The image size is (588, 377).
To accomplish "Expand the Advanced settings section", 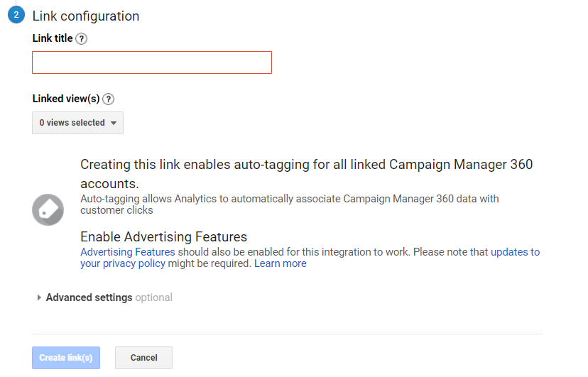I will click(x=89, y=297).
